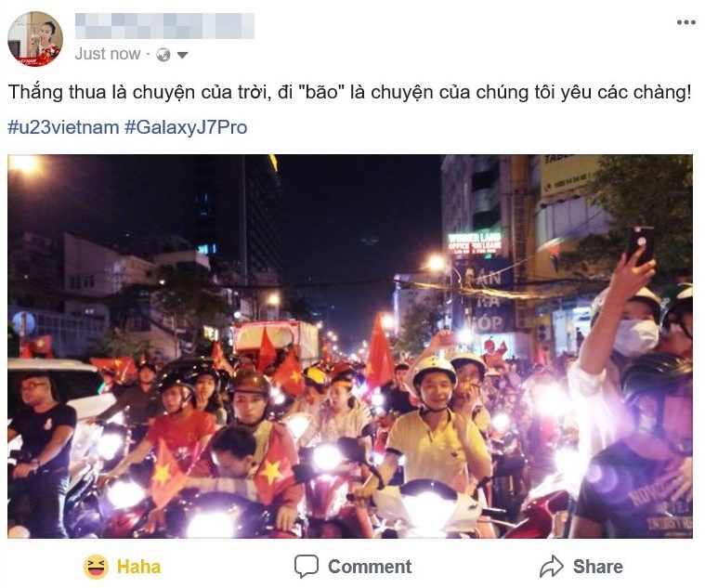The image size is (705, 588).
Task: Expand the audience selector dropdown arrow
Action: point(183,56)
